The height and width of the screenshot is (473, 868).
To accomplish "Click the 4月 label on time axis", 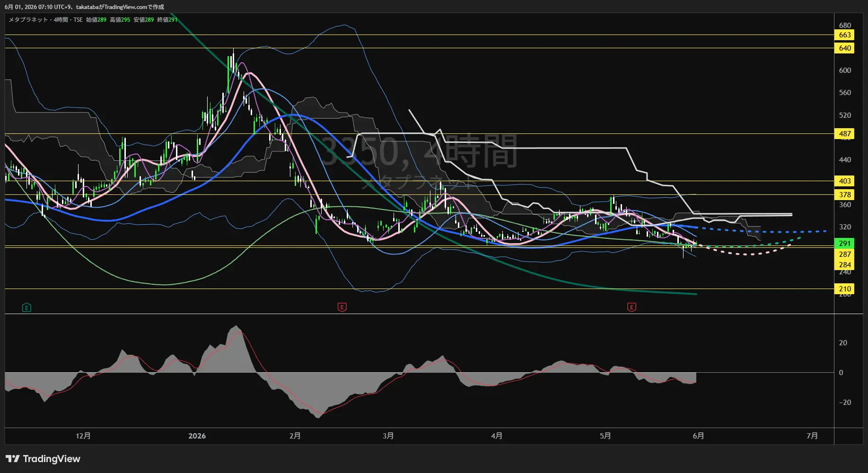I will (497, 436).
